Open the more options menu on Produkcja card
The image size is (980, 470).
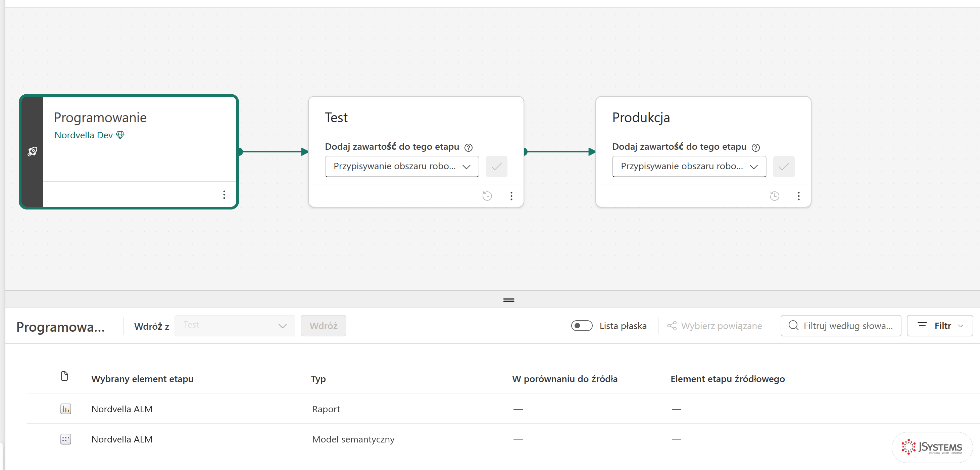click(798, 196)
